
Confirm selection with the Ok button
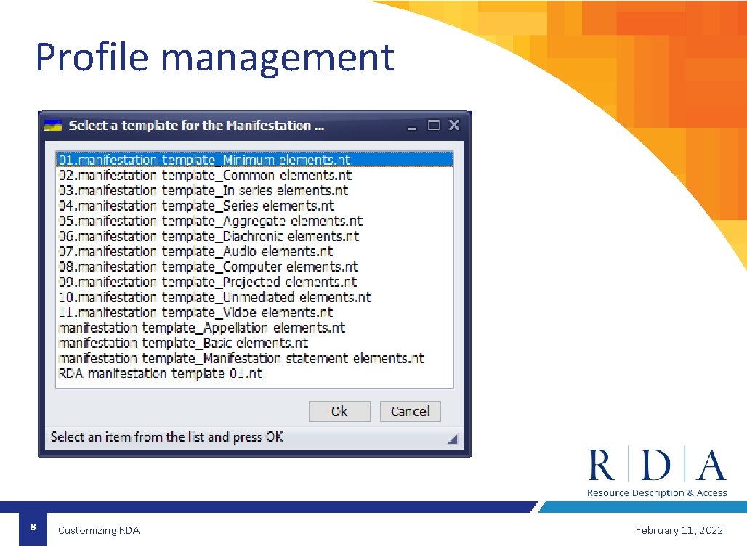pyautogui.click(x=339, y=411)
